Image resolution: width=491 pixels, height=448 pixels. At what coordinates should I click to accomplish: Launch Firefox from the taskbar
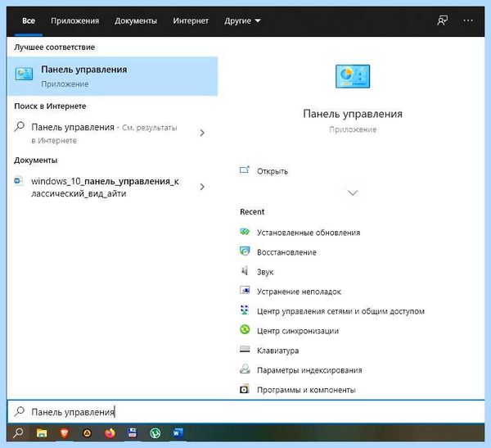(x=110, y=433)
